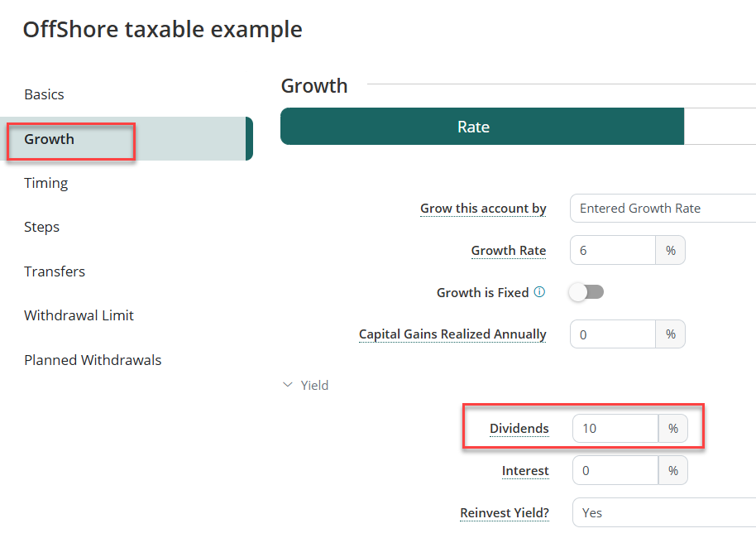Click into the Growth Rate field
The height and width of the screenshot is (538, 756).
click(x=612, y=251)
